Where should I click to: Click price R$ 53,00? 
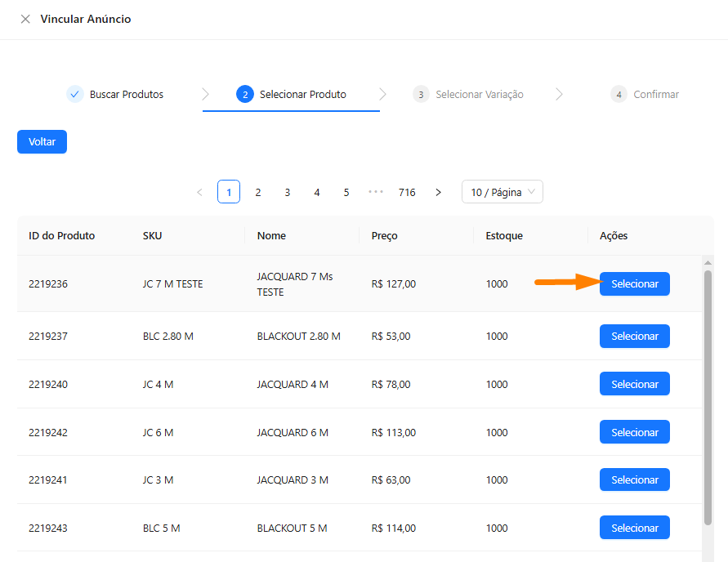(391, 336)
